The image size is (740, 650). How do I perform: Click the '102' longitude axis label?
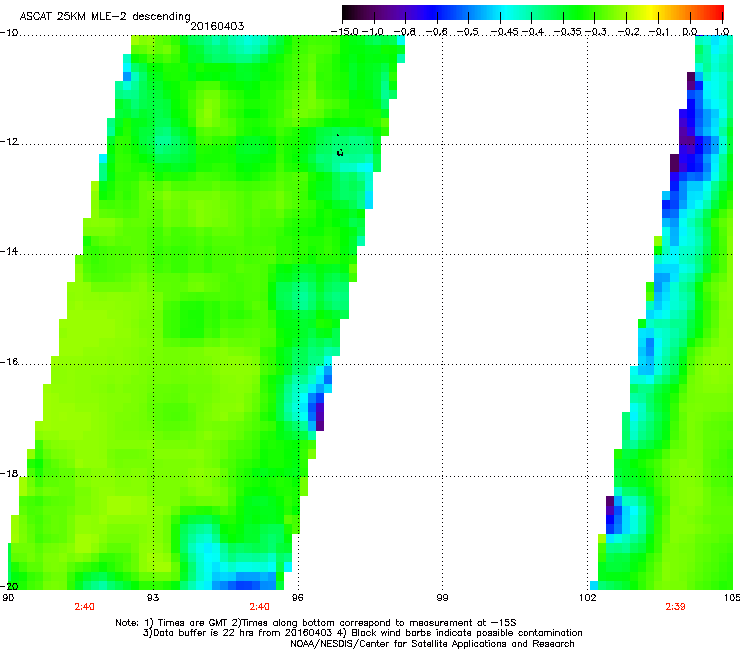(588, 598)
